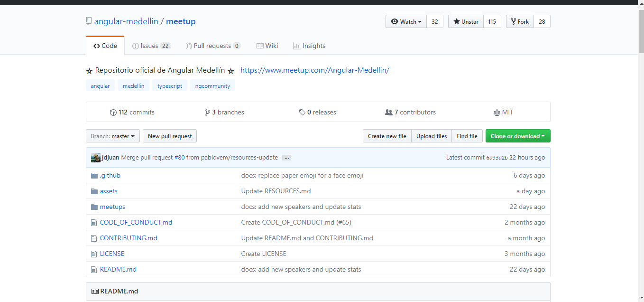View the 112 commits

coord(132,113)
